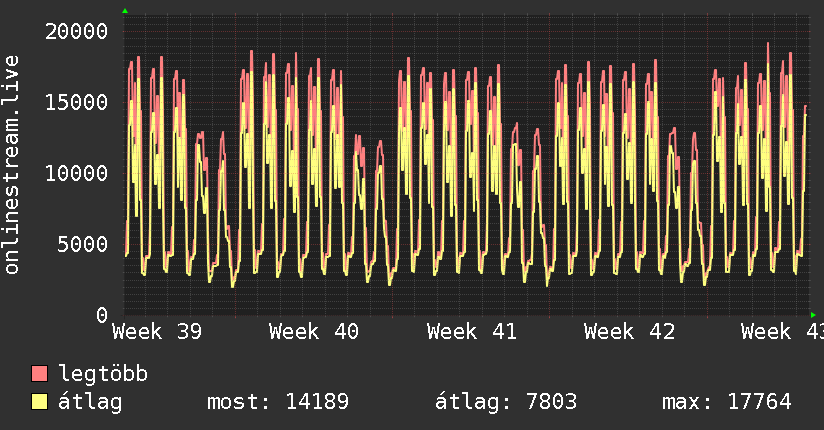Click the legtöbb legend label

tap(103, 374)
